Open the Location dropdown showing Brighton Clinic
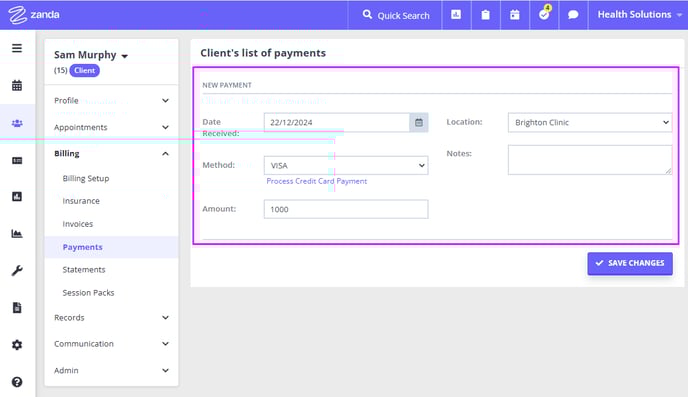 (590, 122)
